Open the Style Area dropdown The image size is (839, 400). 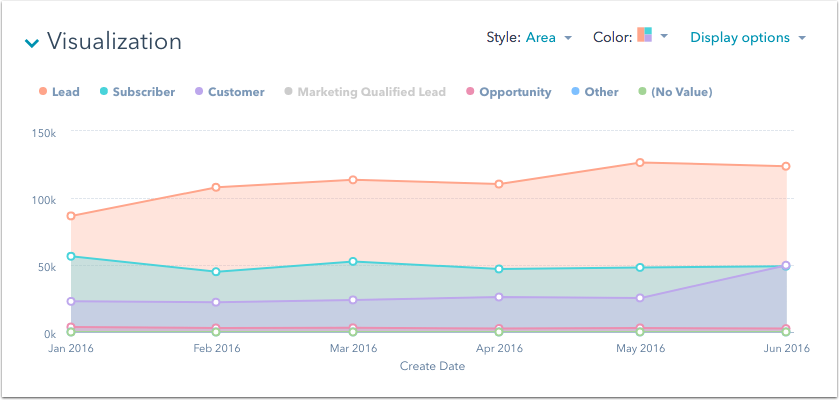pyautogui.click(x=549, y=37)
